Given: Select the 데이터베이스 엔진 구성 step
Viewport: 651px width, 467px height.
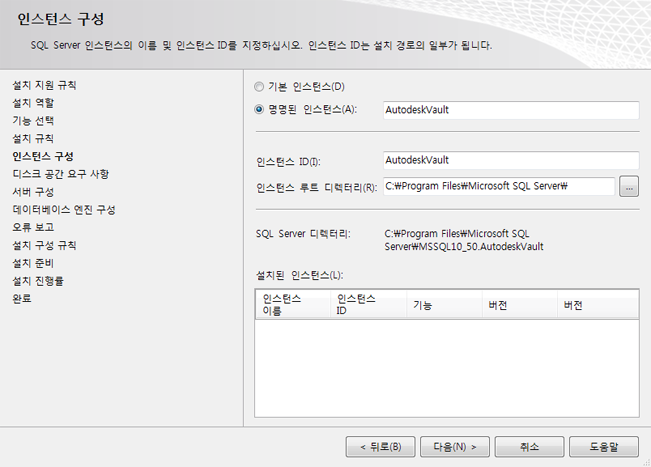Looking at the screenshot, I should [x=64, y=210].
